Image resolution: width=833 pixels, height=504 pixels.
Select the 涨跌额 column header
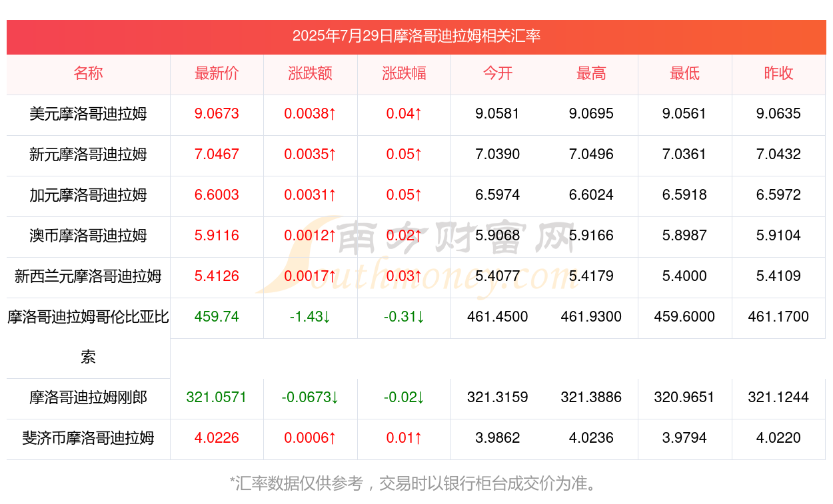point(311,73)
